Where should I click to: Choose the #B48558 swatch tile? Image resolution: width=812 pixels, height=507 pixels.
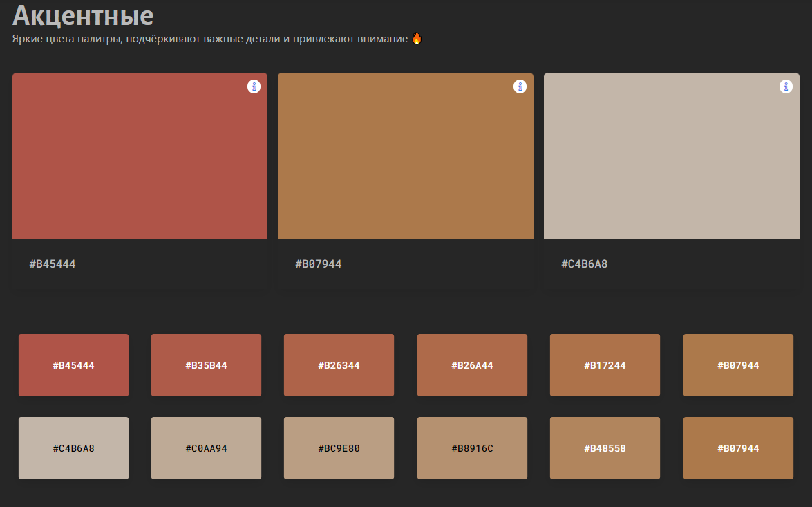[x=605, y=448]
